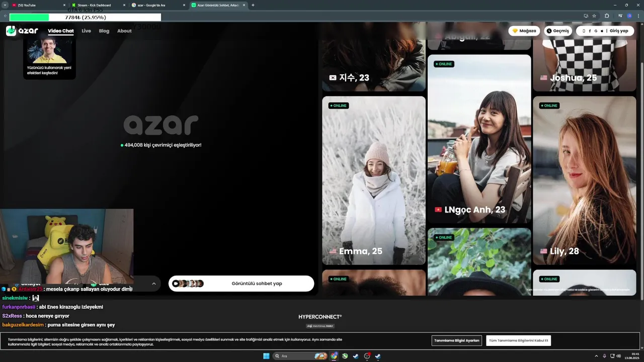This screenshot has width=644, height=362.
Task: Click chat username S2xRess
Action: 12,316
